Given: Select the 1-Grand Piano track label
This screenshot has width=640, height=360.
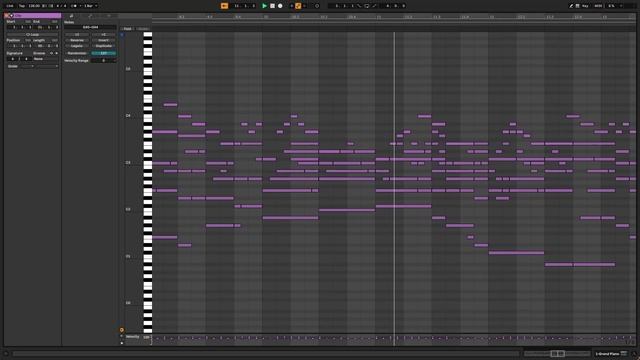Looking at the screenshot, I should [608, 354].
